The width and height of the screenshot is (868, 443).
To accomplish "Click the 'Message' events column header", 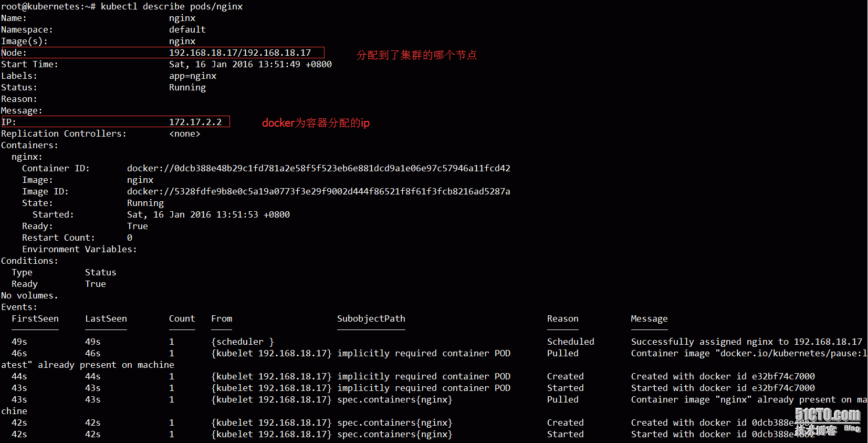I will click(650, 319).
